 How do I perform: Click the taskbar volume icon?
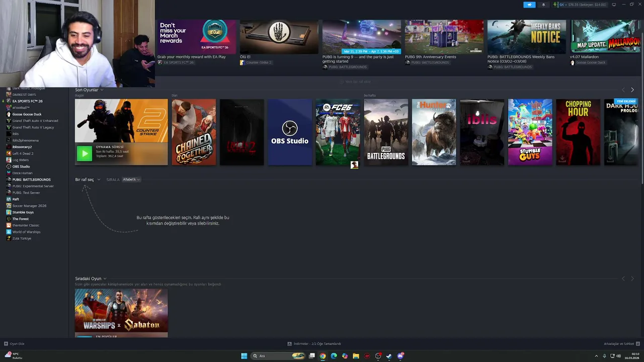618,356
